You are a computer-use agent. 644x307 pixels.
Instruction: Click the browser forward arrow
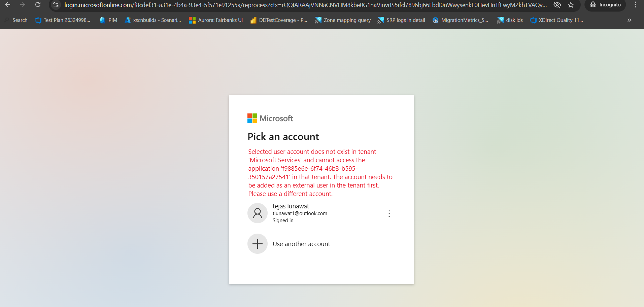click(23, 5)
